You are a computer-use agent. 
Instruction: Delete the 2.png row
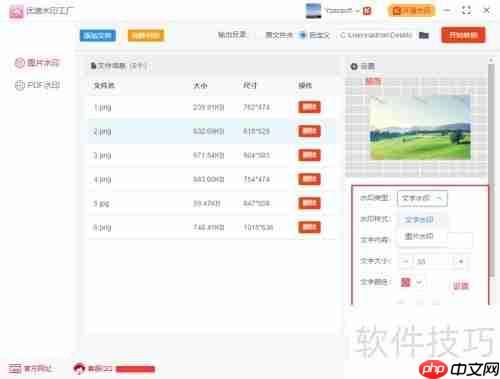coord(309,131)
